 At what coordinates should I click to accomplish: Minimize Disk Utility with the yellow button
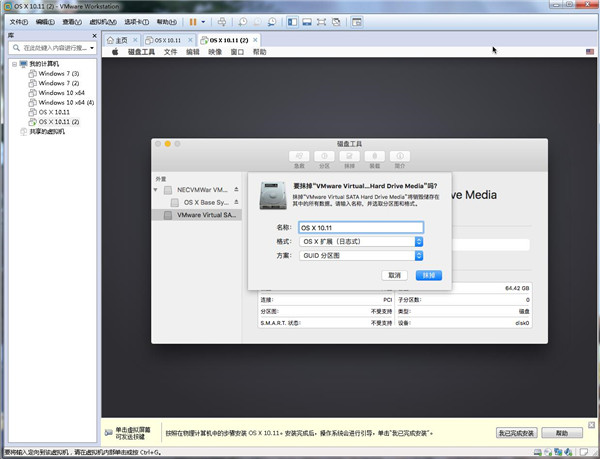coord(168,144)
